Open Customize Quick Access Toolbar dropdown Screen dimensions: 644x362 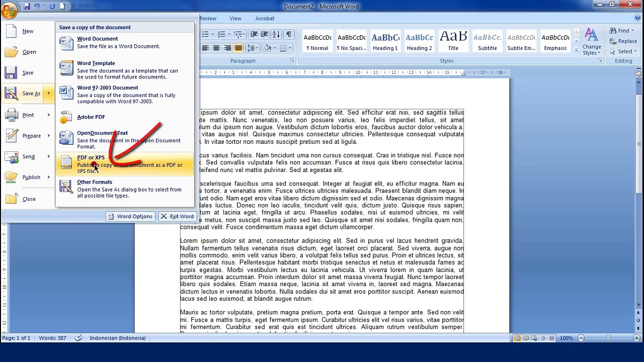coord(76,7)
